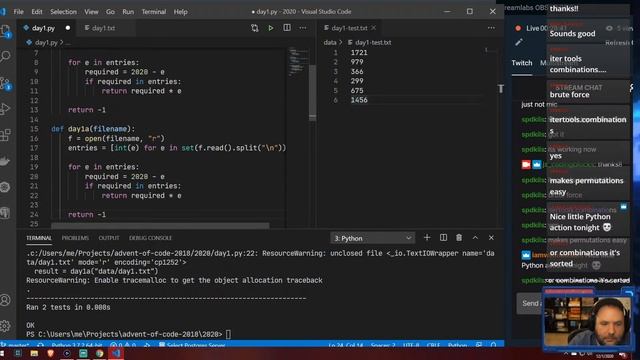The height and width of the screenshot is (360, 640).
Task: Switch to the day1.py tab
Action: point(43,28)
